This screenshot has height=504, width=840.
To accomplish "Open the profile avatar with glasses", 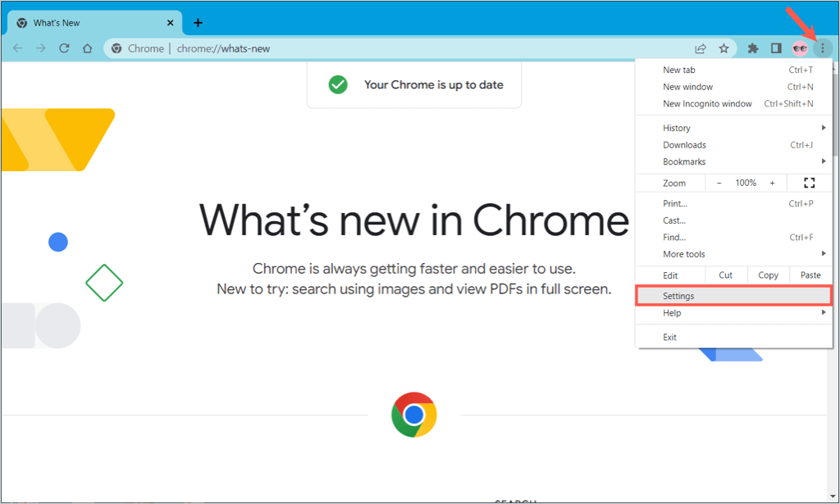I will coord(800,48).
